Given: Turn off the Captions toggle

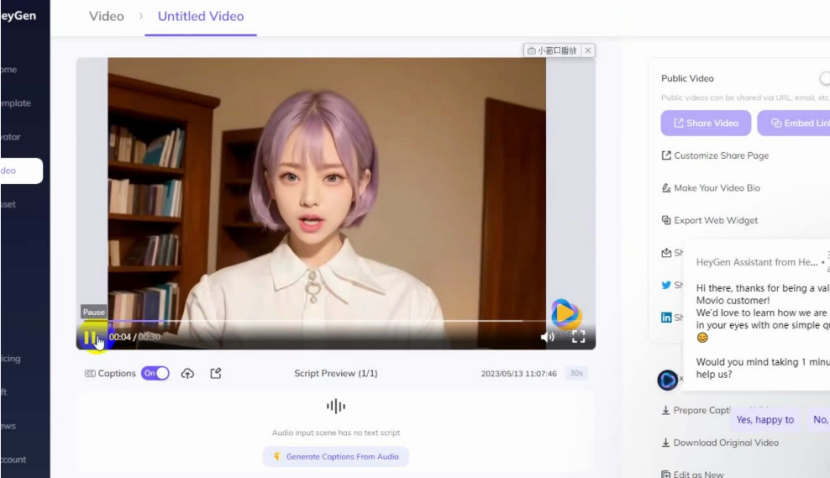Looking at the screenshot, I should (x=155, y=373).
